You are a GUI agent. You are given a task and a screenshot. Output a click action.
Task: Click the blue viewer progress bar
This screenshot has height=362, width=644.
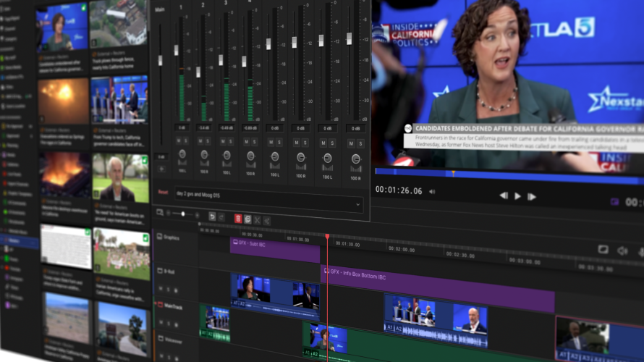click(509, 175)
